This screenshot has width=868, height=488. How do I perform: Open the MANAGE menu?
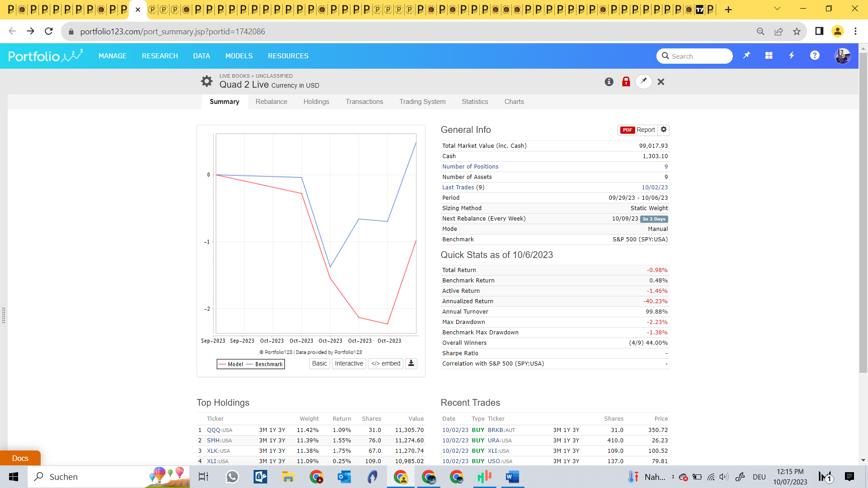113,56
